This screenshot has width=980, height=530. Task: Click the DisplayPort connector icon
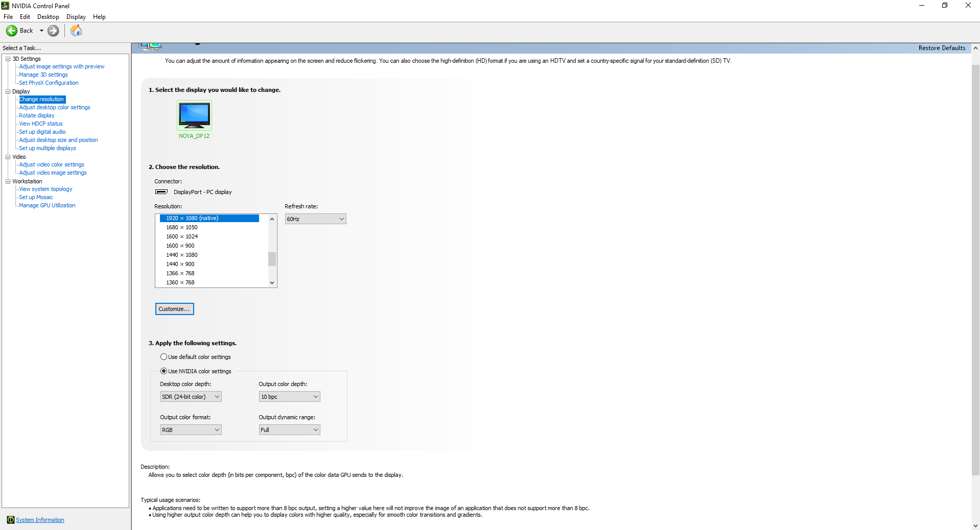point(160,192)
